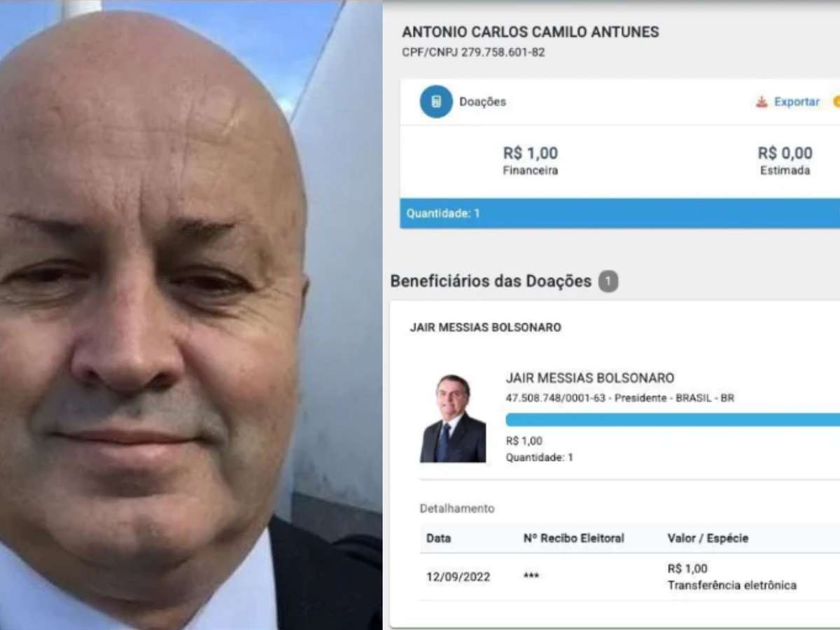Click the large selfie photo on left
Screen dimensions: 840x630
pos(191,315)
